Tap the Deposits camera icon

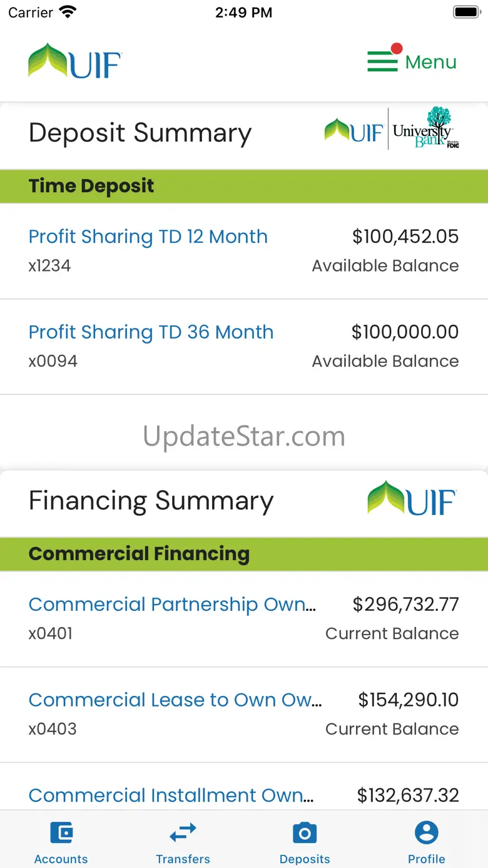[305, 833]
